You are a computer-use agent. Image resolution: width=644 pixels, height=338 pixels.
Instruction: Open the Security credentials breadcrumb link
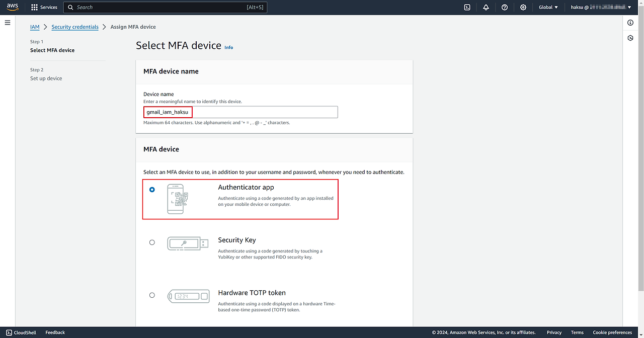tap(75, 27)
